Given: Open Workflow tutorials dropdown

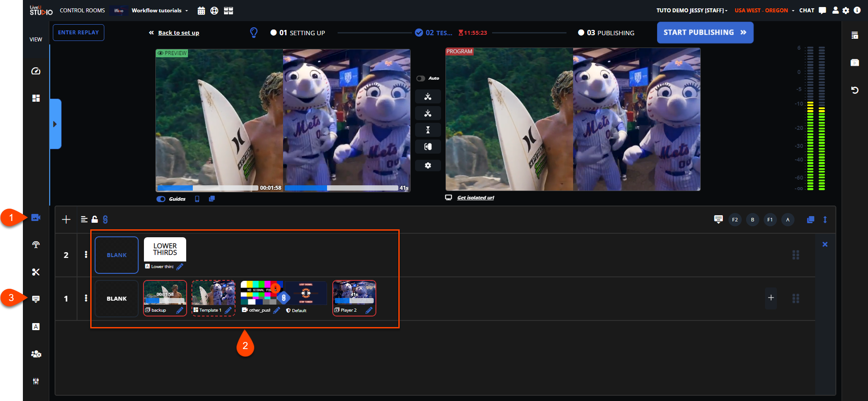Looking at the screenshot, I should coord(160,11).
